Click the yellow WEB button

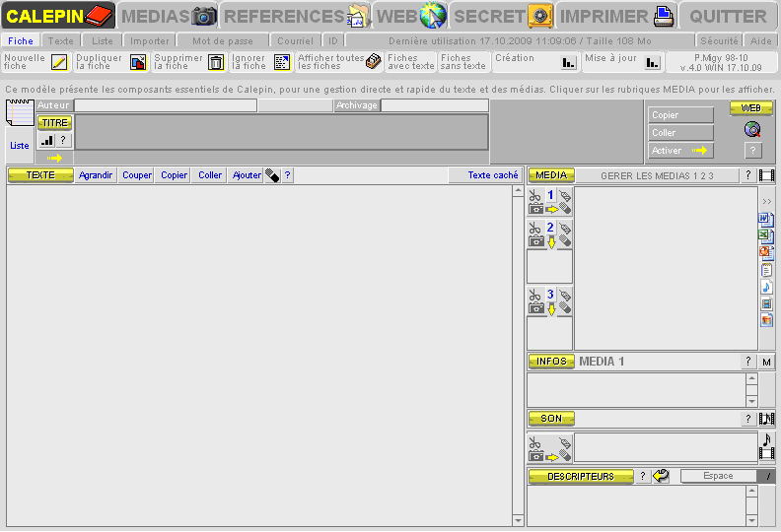click(751, 108)
